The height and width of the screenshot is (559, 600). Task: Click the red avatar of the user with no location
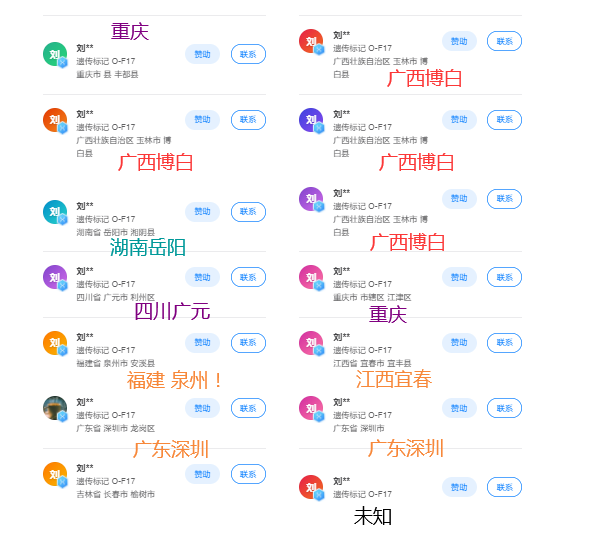click(x=311, y=487)
